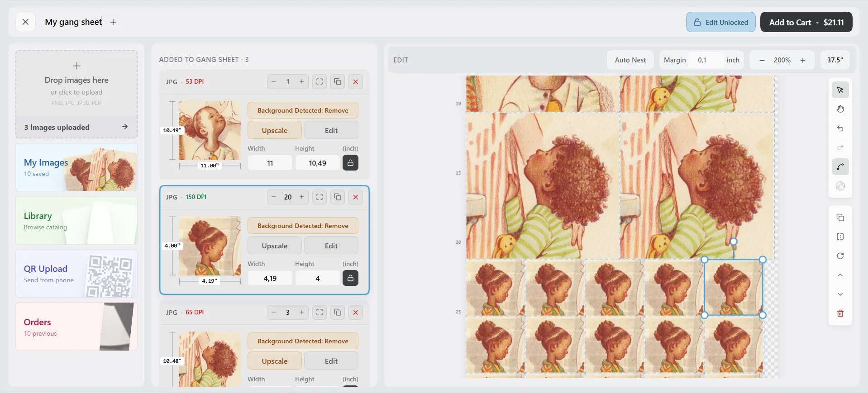Remove the 53 DPI image
Screen dimensions: 868x394
(x=356, y=81)
